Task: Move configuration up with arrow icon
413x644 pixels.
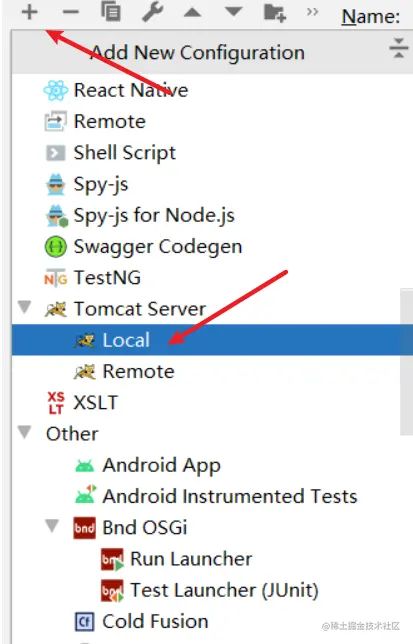Action: point(192,12)
